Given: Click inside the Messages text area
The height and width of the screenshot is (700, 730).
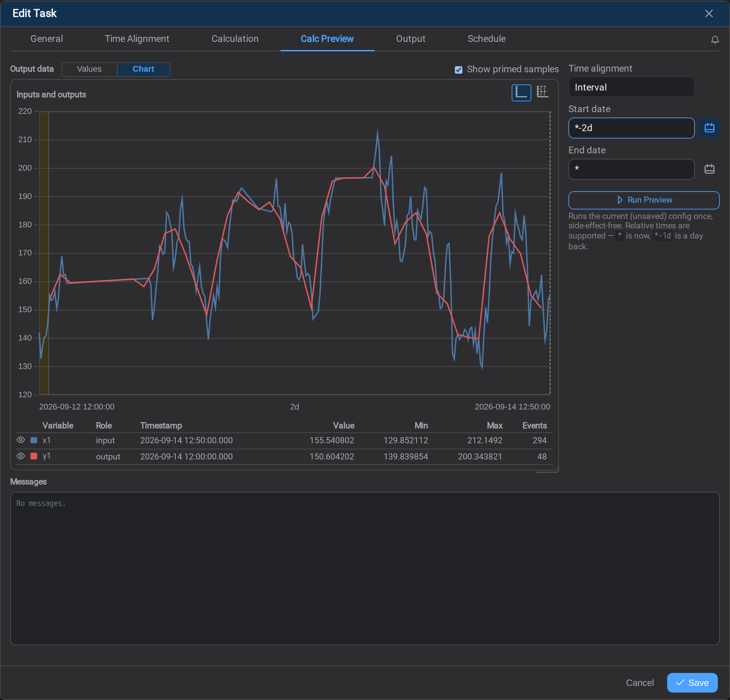Looking at the screenshot, I should pos(365,569).
